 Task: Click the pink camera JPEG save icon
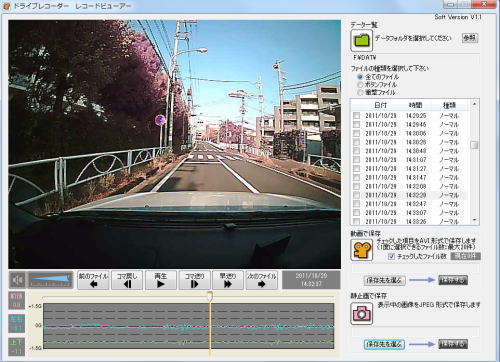pyautogui.click(x=362, y=313)
